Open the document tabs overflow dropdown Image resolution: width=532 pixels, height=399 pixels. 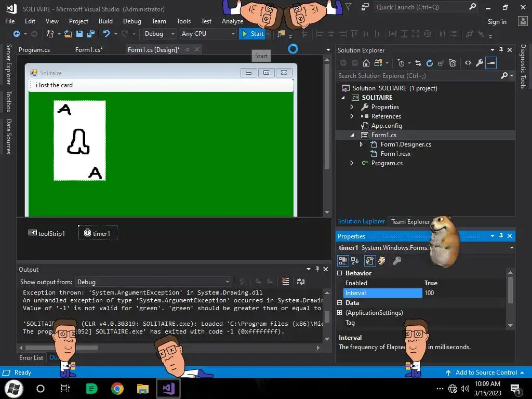(x=328, y=50)
